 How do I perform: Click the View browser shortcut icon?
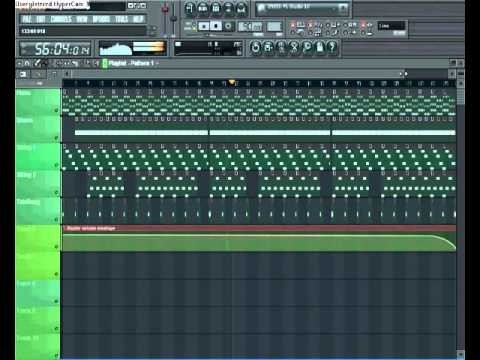[229, 9]
